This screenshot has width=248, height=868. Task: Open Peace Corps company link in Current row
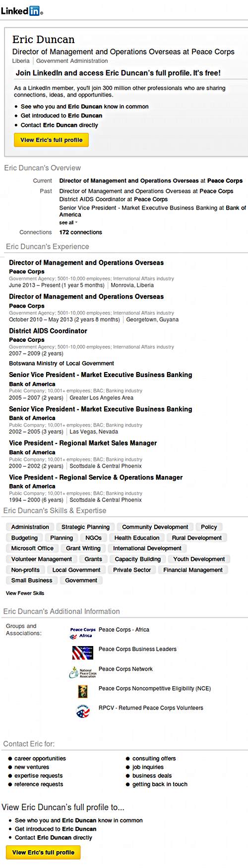tap(225, 181)
